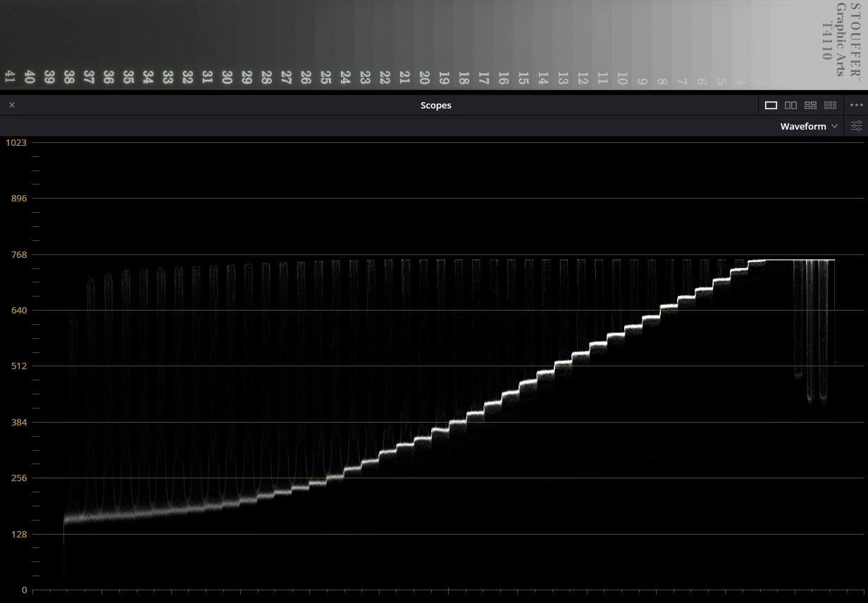Click the 128 scale label
The image size is (868, 603).
(18, 534)
